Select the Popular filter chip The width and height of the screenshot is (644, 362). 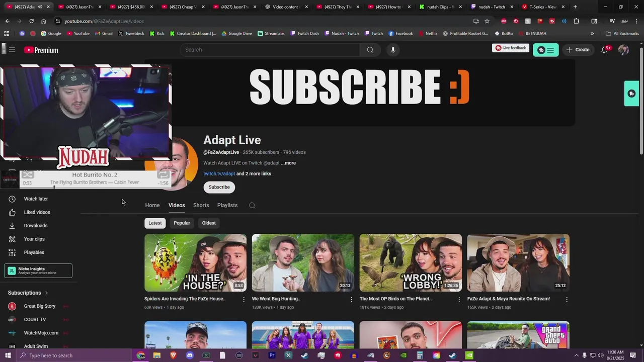[182, 223]
